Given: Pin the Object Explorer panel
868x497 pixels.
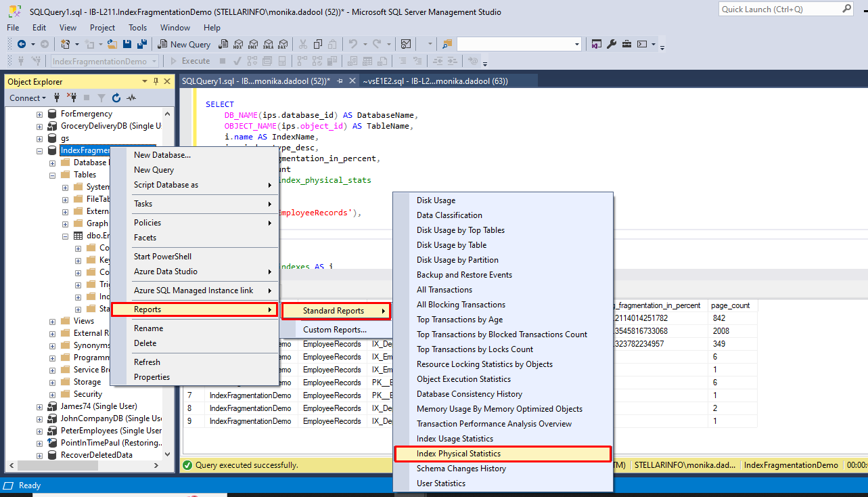Looking at the screenshot, I should (156, 81).
